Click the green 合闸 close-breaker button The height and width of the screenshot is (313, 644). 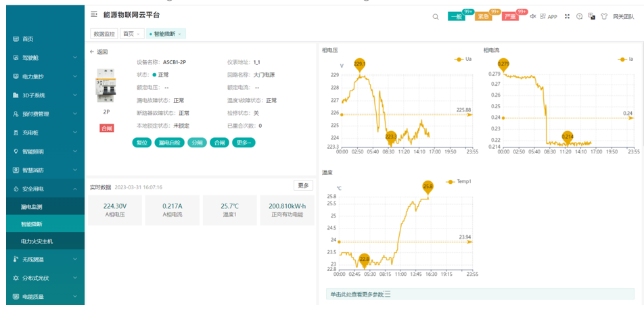(219, 143)
